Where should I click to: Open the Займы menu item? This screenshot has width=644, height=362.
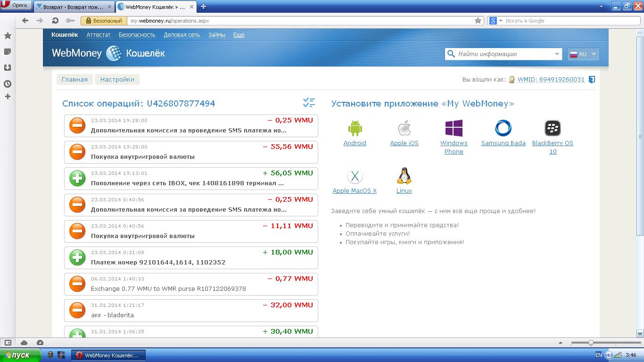217,35
